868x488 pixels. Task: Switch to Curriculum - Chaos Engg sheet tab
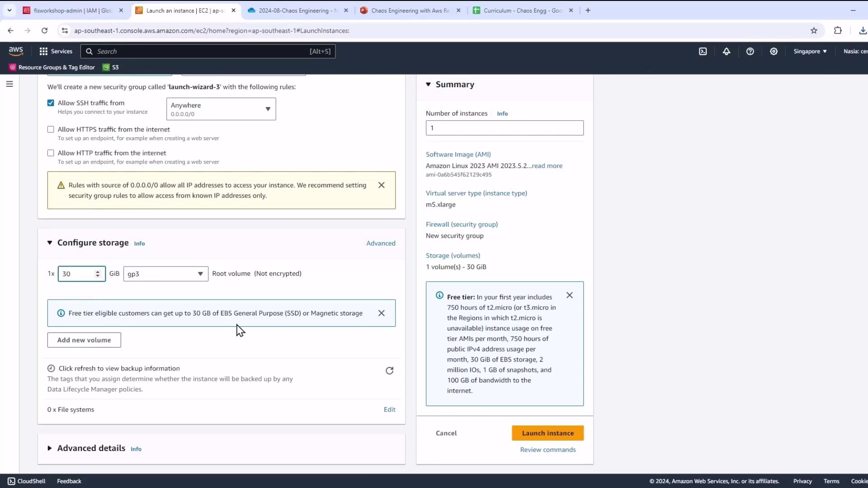[x=523, y=10]
